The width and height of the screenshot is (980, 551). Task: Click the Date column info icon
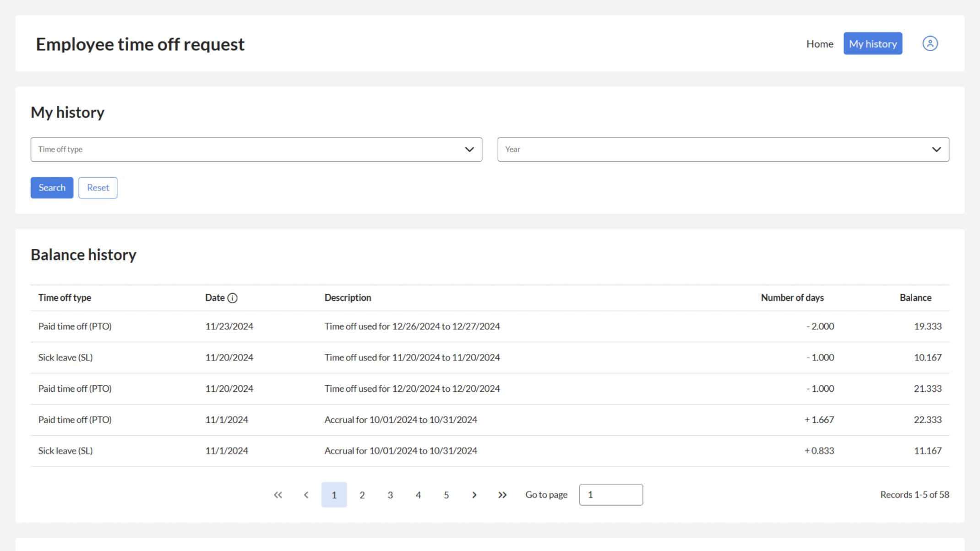point(232,298)
